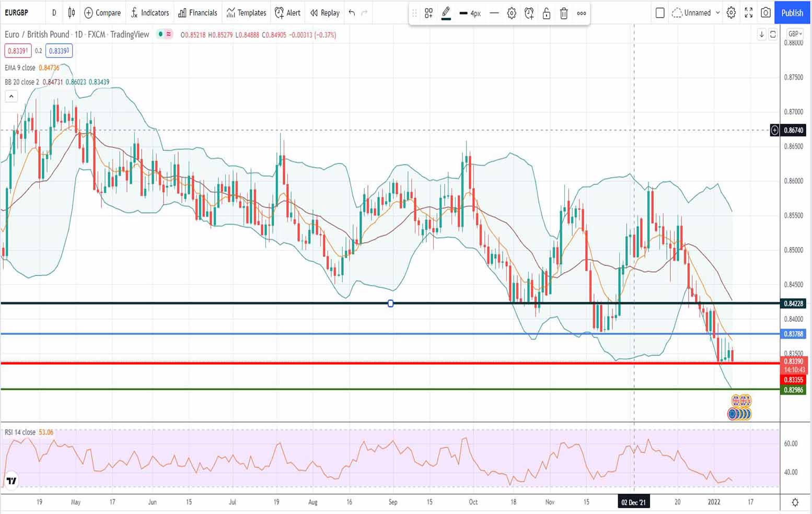812x514 pixels.
Task: Open the drawing templates grid icon
Action: pyautogui.click(x=428, y=14)
